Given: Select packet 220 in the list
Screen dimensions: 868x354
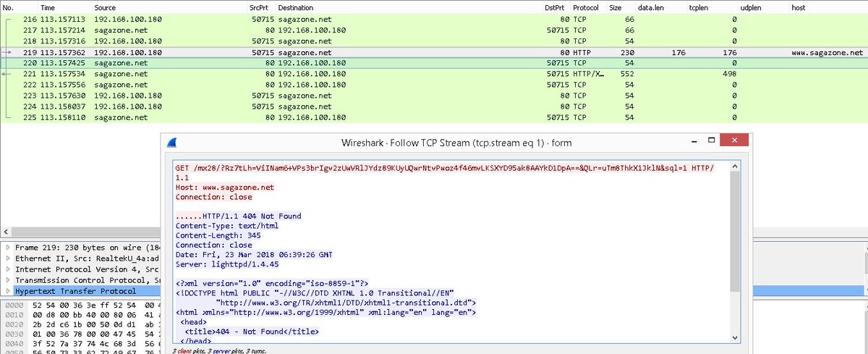Looking at the screenshot, I should [x=434, y=64].
